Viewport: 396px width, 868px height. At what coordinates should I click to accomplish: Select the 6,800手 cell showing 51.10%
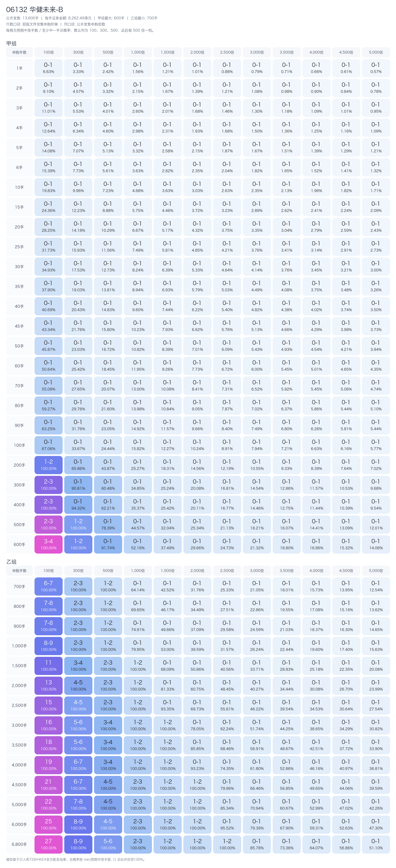click(376, 844)
